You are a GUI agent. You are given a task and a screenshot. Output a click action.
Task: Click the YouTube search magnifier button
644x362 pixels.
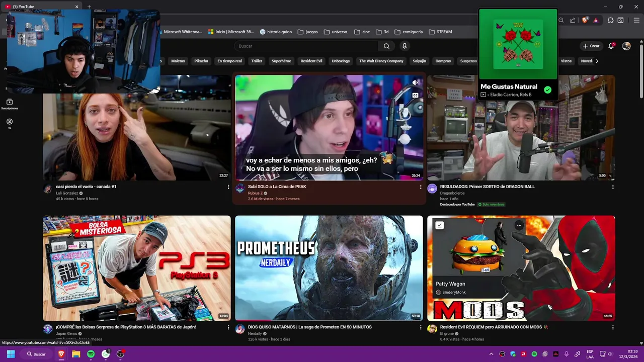click(386, 46)
